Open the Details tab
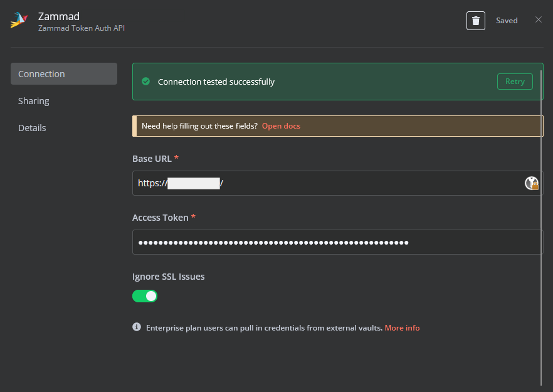553x392 pixels. (32, 128)
